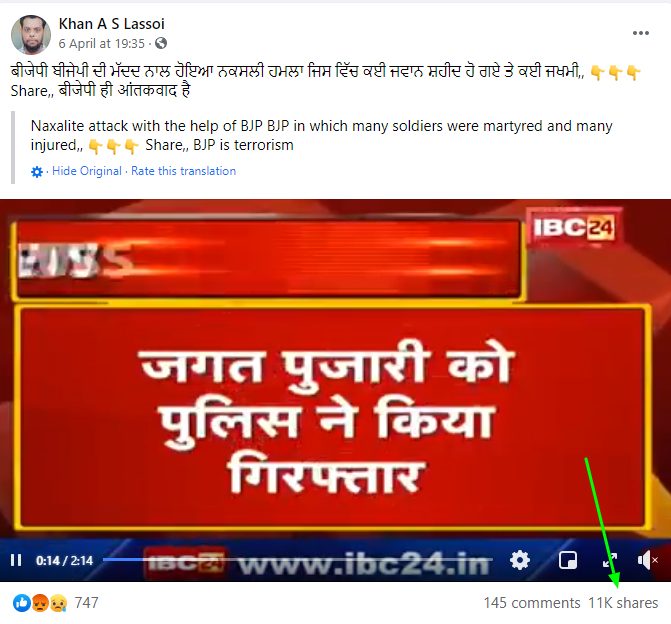The width and height of the screenshot is (671, 624).
Task: Expand the 145 comments
Action: (532, 603)
